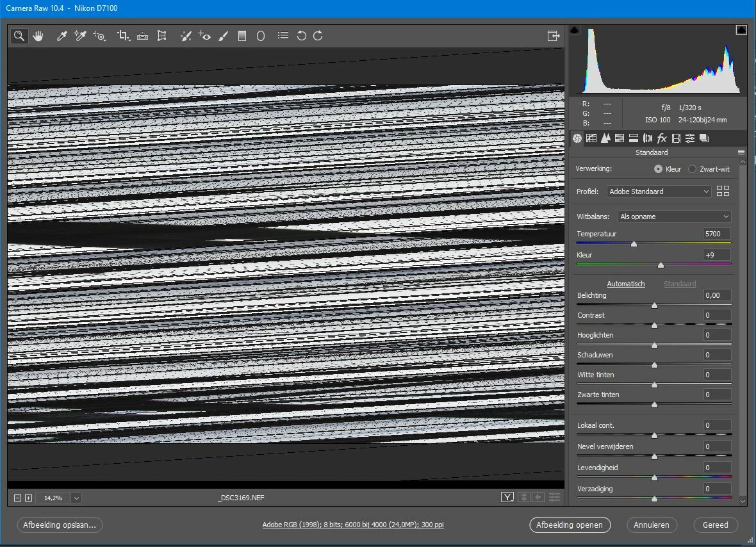Select the Spot Removal tool
The image size is (756, 547).
coord(186,36)
